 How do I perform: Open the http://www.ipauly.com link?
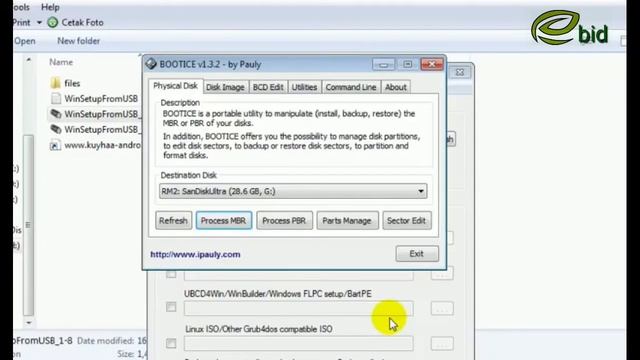[x=195, y=254]
